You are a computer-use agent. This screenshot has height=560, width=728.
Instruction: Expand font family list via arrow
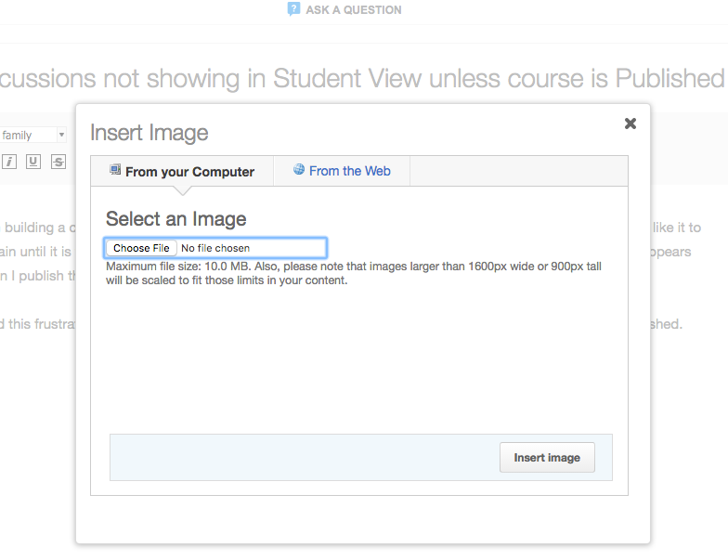[61, 136]
